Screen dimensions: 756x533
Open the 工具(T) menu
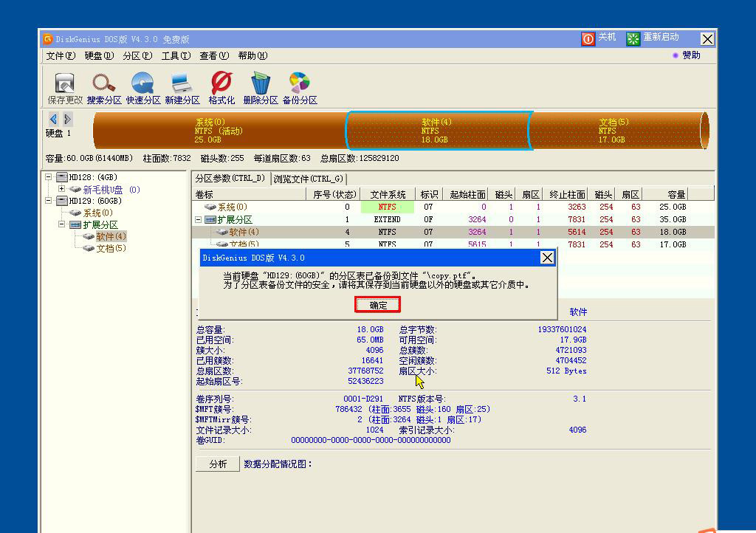coord(176,56)
